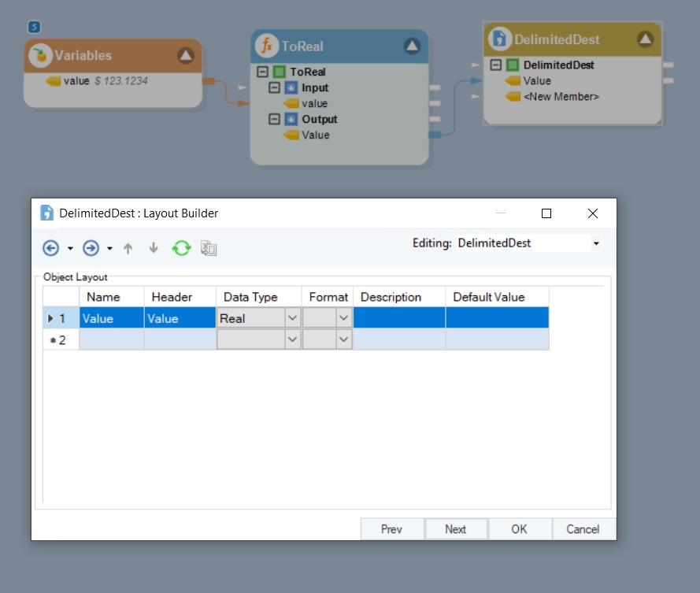Collapse the Output tree node in ToReal

pos(274,119)
